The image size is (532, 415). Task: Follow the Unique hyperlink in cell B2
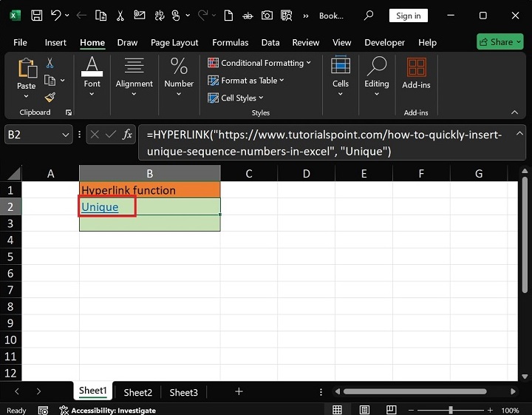coord(100,207)
